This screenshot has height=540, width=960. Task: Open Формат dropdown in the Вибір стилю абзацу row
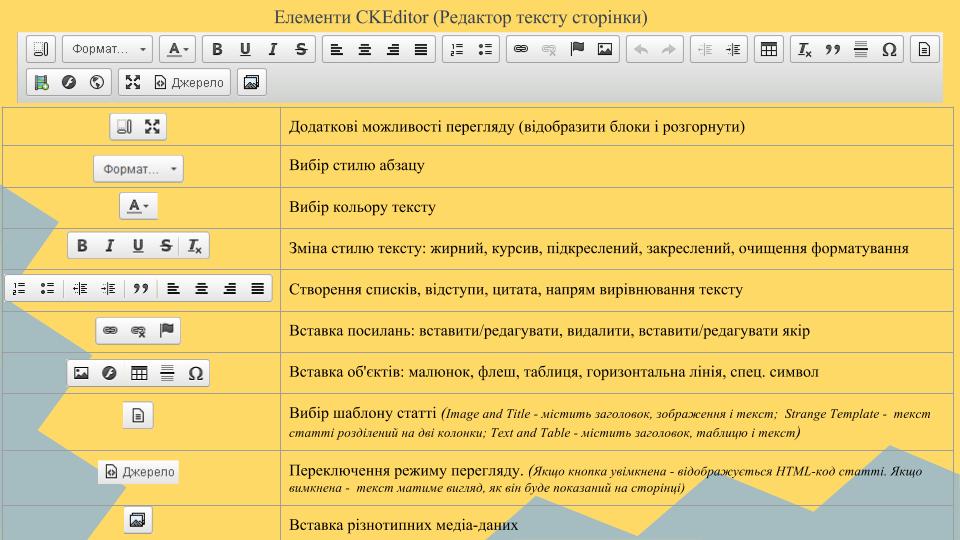click(138, 168)
